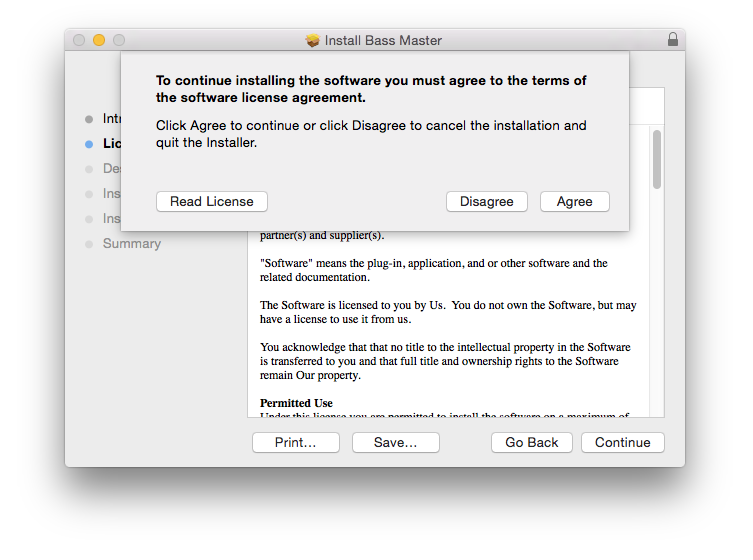This screenshot has width=753, height=560.
Task: Click paragraph 'You acknowledge that that no title'
Action: pyautogui.click(x=445, y=361)
